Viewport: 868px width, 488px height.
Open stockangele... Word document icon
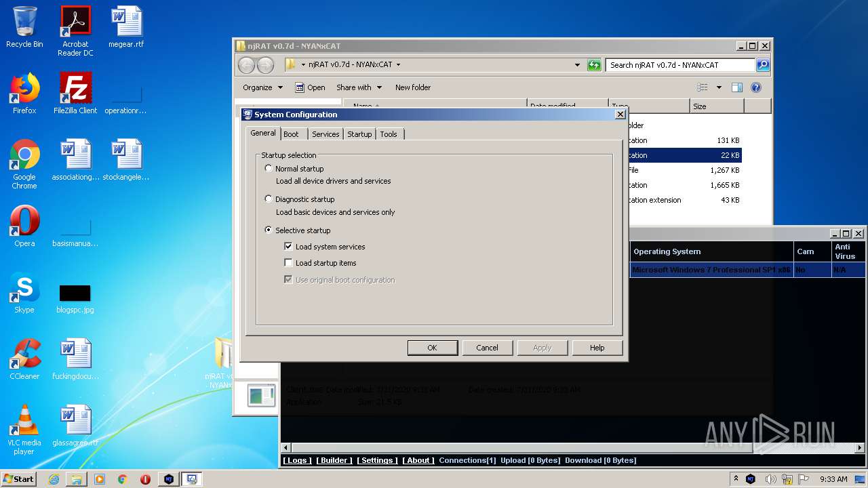(127, 160)
